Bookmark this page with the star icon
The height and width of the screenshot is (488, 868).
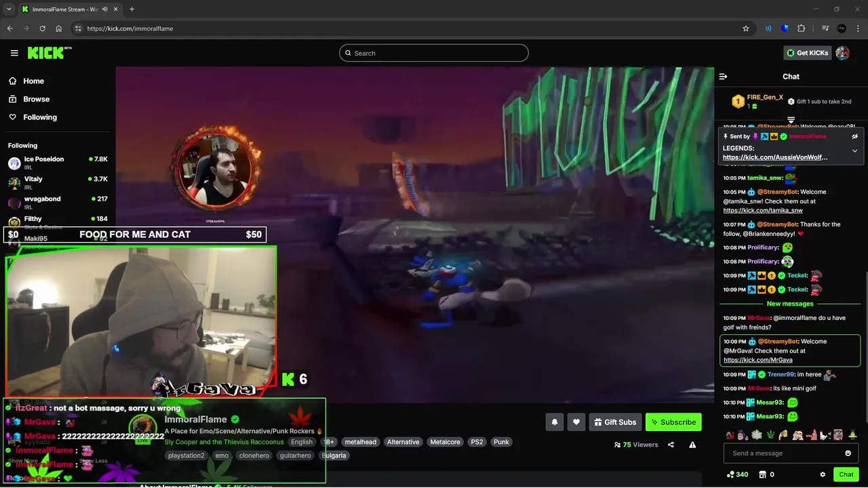point(746,28)
